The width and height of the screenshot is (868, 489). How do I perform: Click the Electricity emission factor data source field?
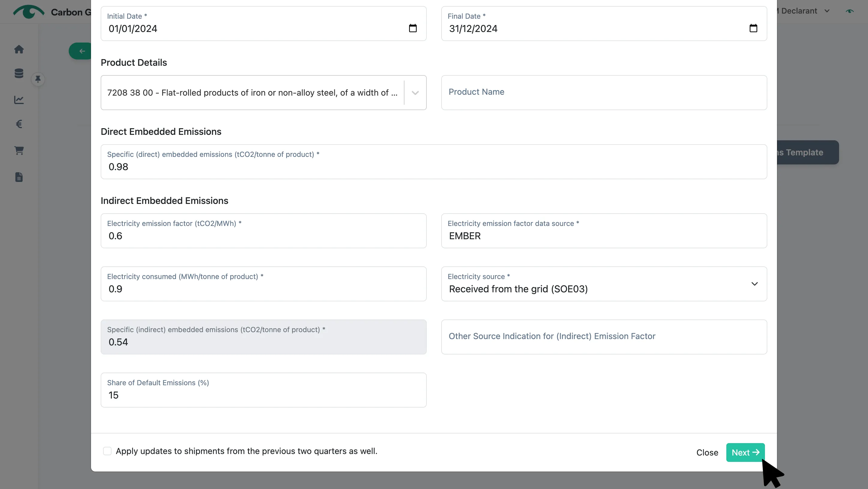point(604,231)
